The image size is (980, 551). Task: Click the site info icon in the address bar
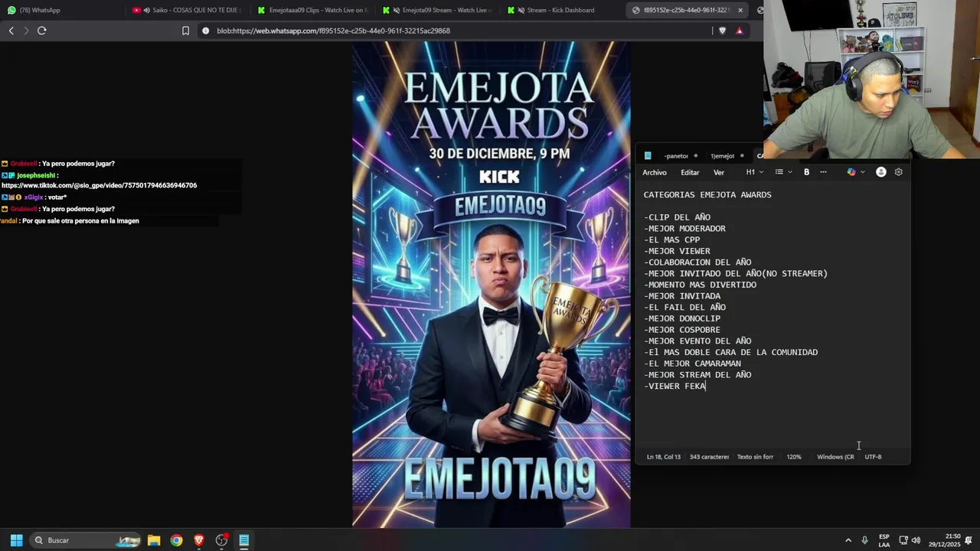point(205,31)
